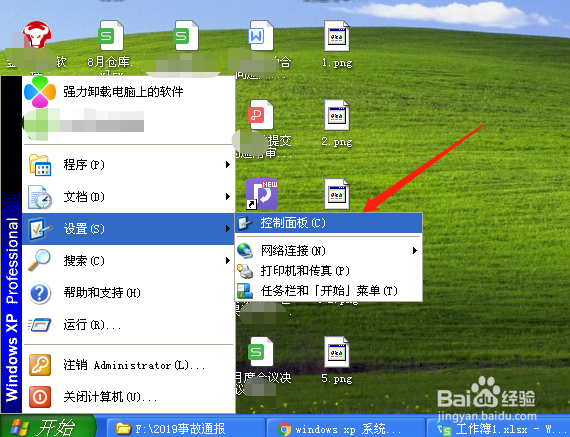Viewport: 570px width, 437px height.
Task: Click the 1.png file name label
Action: (x=337, y=63)
